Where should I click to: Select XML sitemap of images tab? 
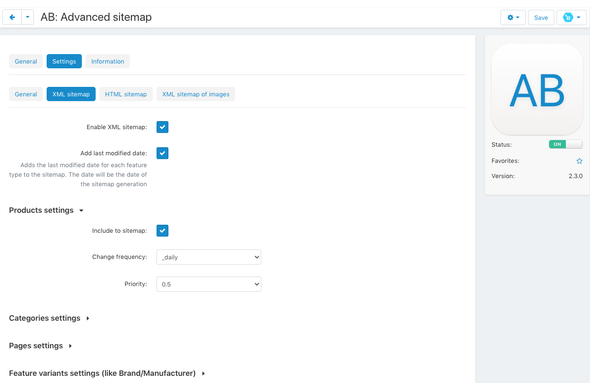pyautogui.click(x=196, y=94)
